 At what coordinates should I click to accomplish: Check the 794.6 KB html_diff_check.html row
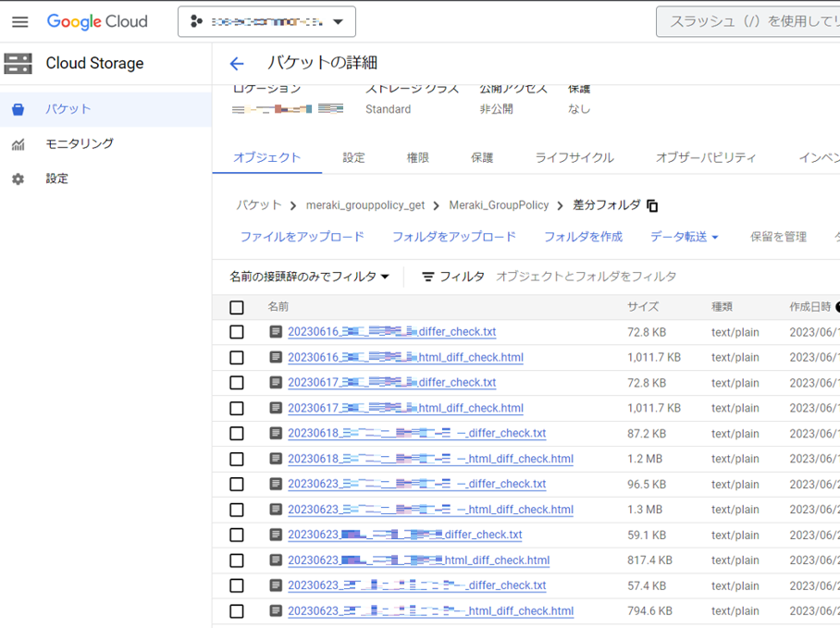click(x=236, y=611)
